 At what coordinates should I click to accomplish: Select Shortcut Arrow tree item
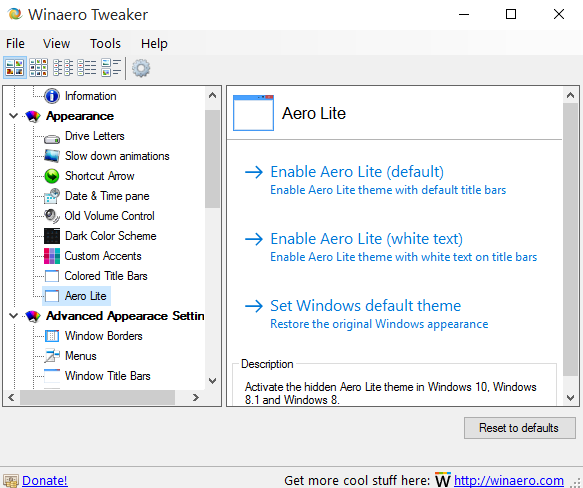99,176
